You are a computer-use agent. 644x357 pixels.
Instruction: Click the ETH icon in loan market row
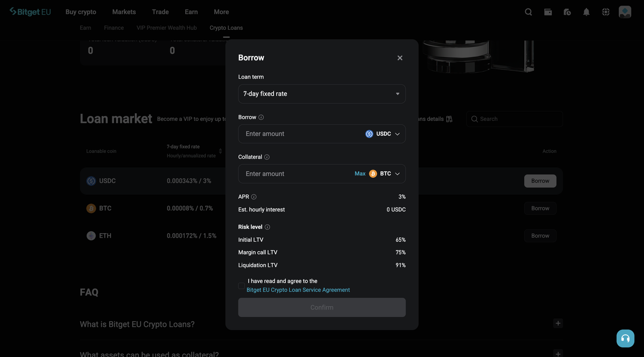91,236
